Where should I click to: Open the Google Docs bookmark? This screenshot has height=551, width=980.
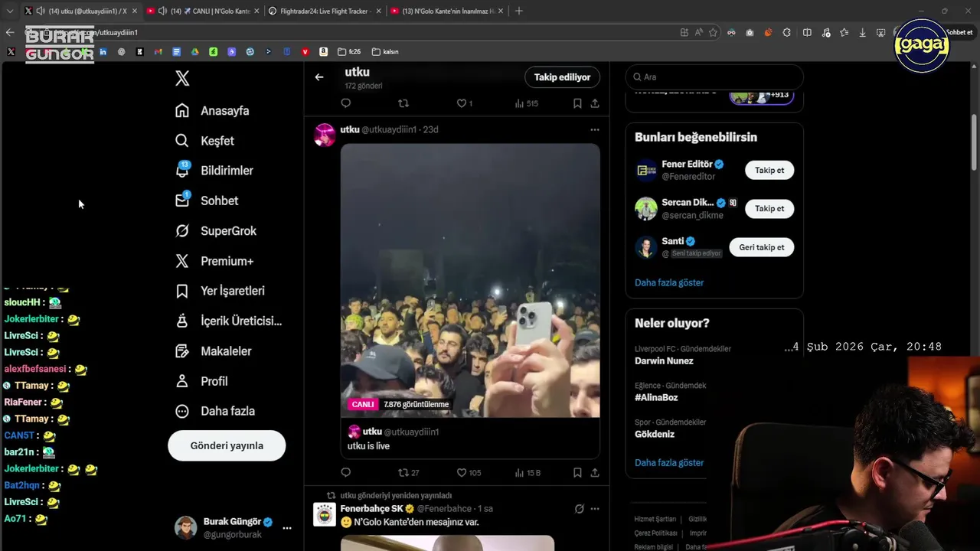pos(176,52)
